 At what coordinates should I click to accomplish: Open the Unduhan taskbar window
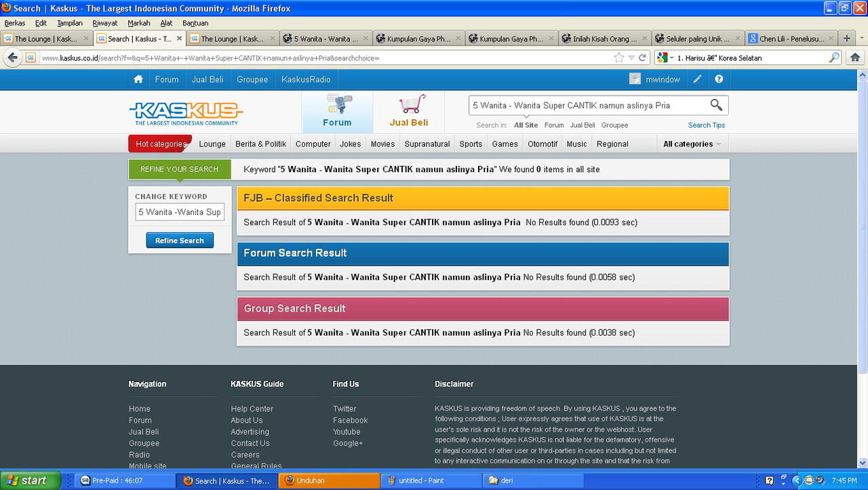(x=329, y=481)
